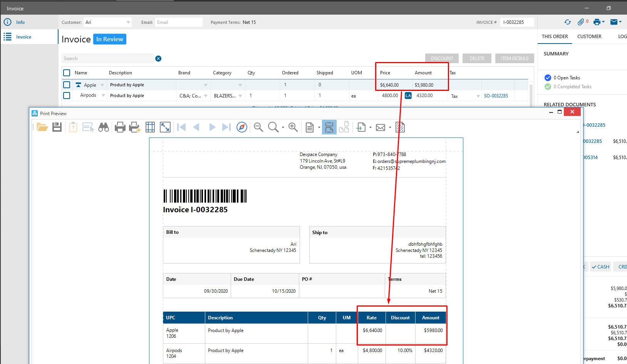Click the Zoom Out magnifier icon

[258, 127]
